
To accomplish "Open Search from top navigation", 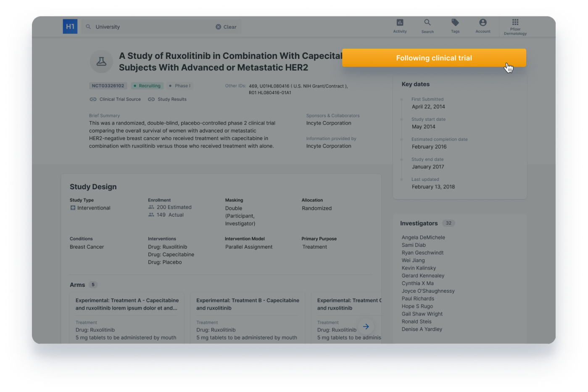I will pos(427,26).
